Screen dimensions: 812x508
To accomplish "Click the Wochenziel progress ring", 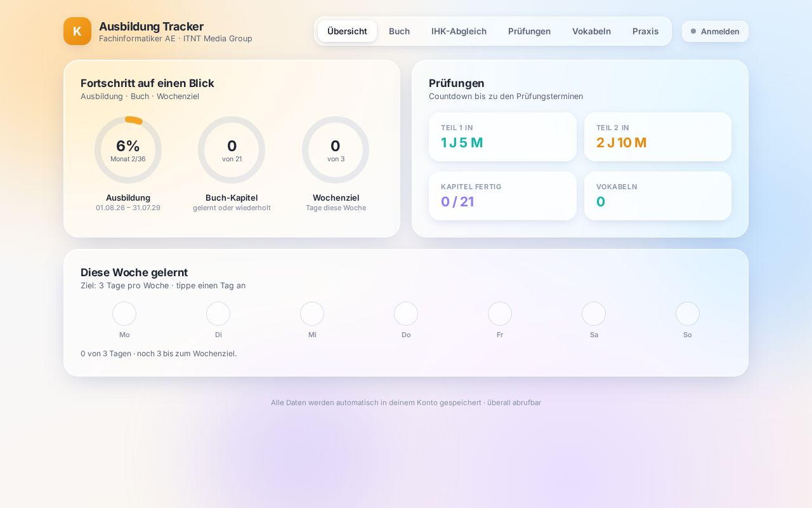I will tap(336, 150).
